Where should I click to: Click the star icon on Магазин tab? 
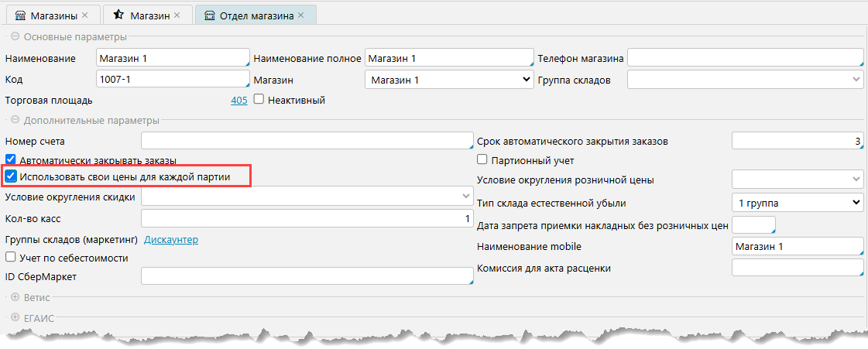point(118,15)
